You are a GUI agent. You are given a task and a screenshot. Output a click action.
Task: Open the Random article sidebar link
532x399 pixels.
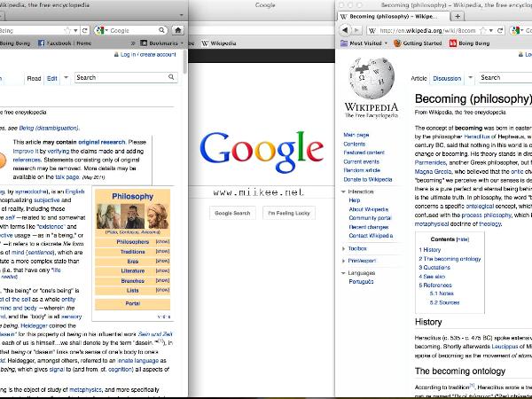click(362, 170)
